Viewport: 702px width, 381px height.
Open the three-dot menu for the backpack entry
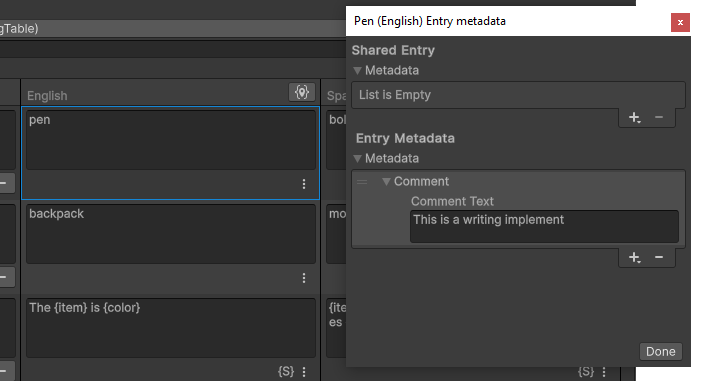tap(304, 278)
